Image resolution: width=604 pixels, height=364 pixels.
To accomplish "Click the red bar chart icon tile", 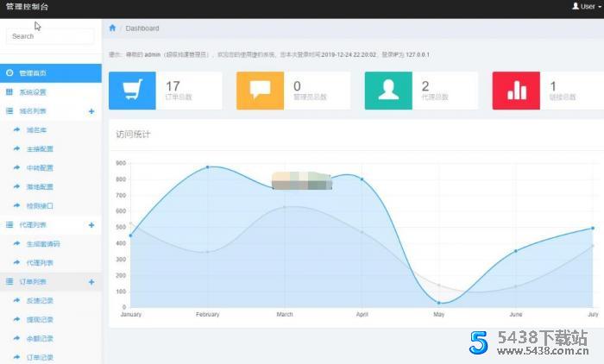I will tap(515, 91).
